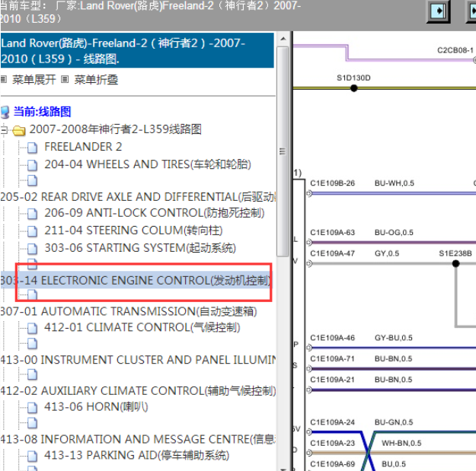Click the S1D130D splice label text
Image resolution: width=476 pixels, height=471 pixels.
pos(353,78)
